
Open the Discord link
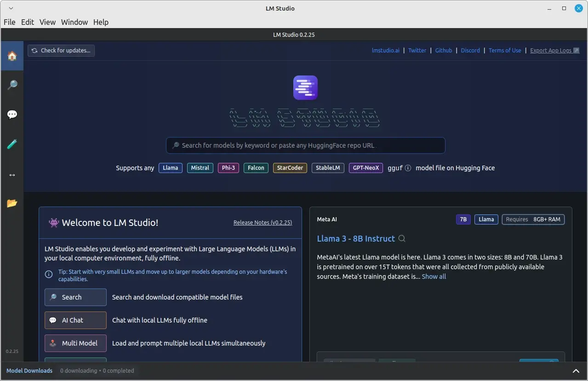(470, 51)
